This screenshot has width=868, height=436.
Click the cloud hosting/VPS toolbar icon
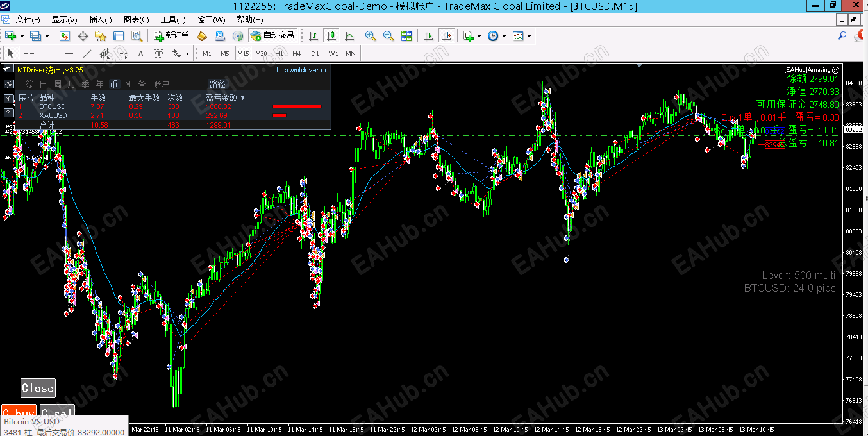(x=220, y=36)
